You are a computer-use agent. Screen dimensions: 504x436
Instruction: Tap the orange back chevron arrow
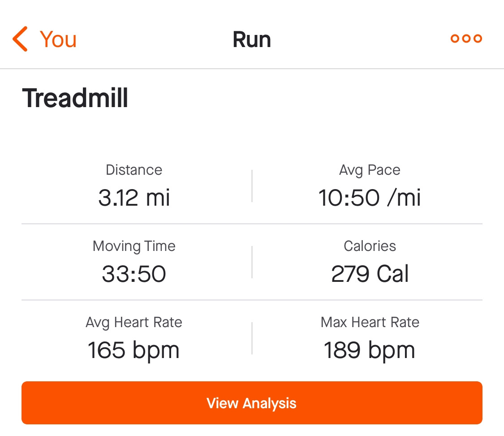20,39
